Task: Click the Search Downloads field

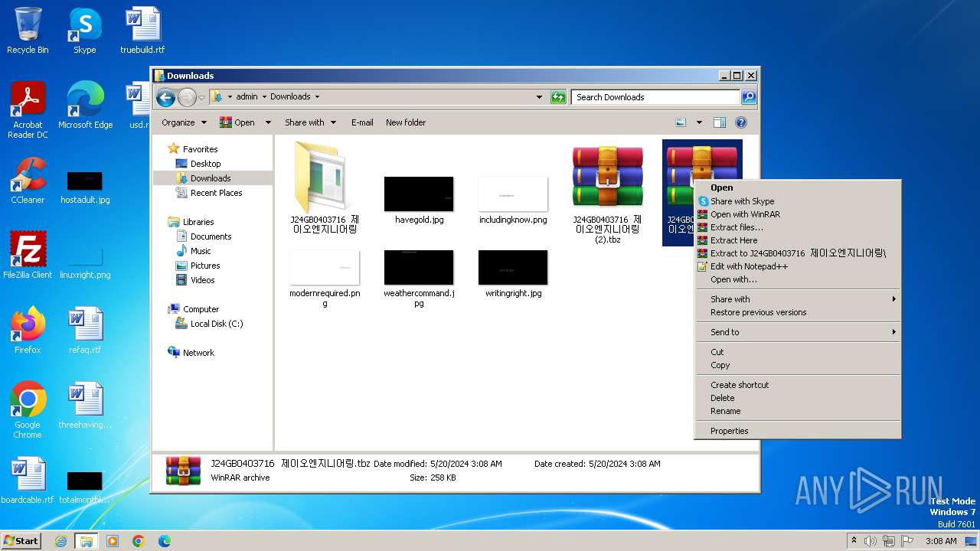Action: pos(655,97)
